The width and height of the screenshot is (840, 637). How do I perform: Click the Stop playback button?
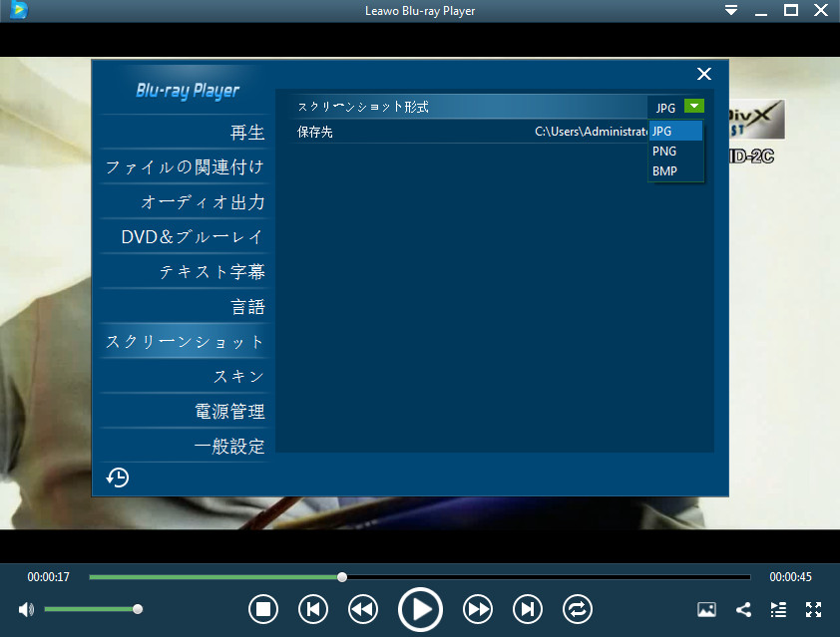coord(263,609)
